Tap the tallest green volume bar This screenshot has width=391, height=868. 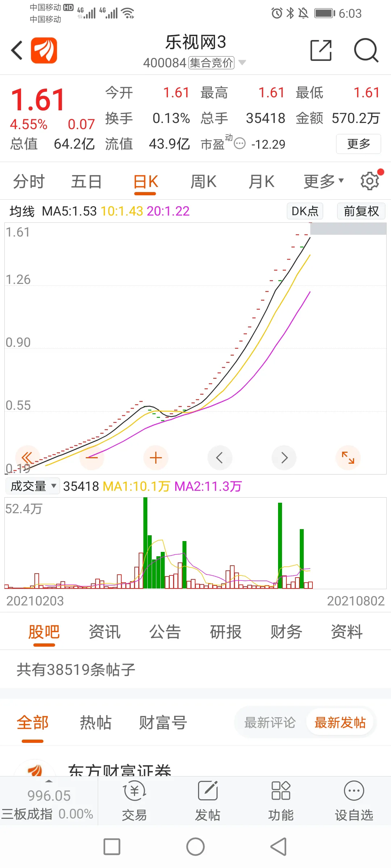point(145,543)
